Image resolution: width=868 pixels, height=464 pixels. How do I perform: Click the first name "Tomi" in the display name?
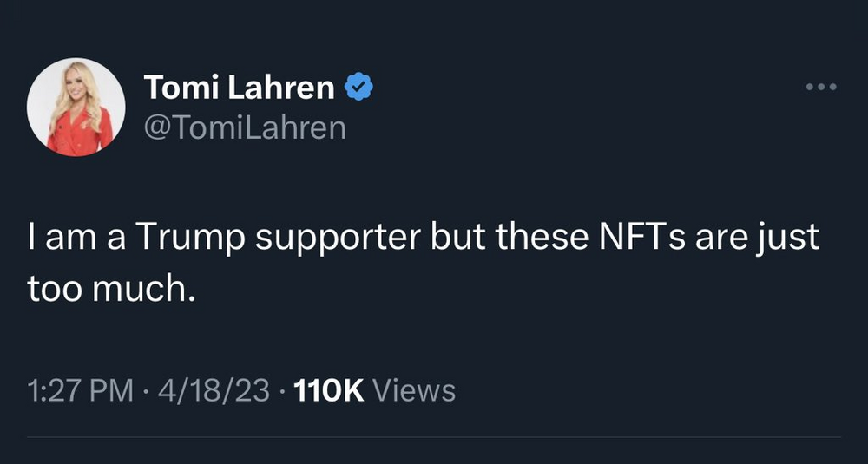179,87
